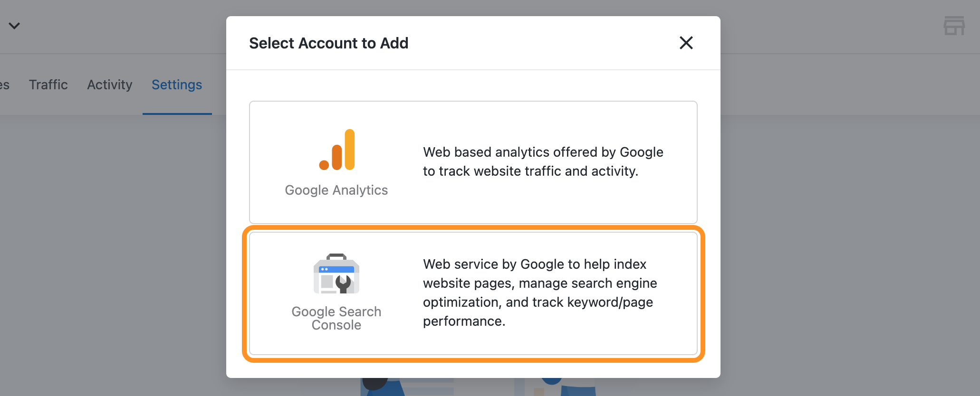
Task: Expand the chevron dropdown in the top bar
Action: coord(14,26)
